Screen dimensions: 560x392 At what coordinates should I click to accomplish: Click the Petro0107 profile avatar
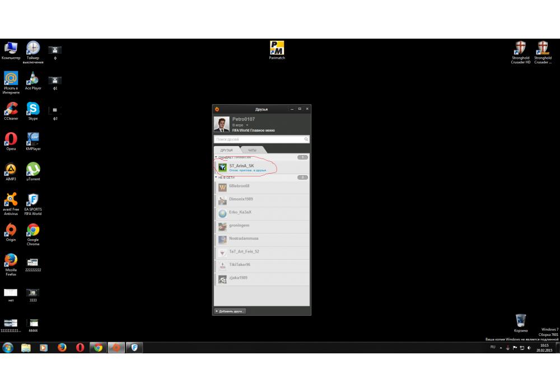[x=221, y=124]
